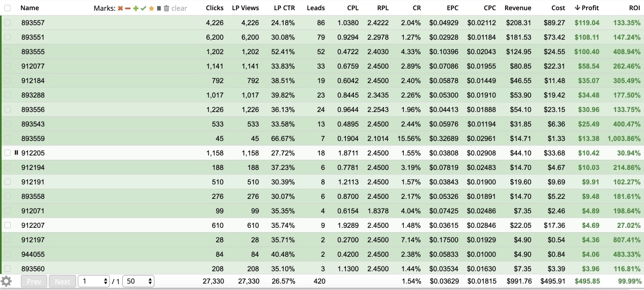Sort by the ROI column header
The width and height of the screenshot is (644, 290).
[x=633, y=8]
